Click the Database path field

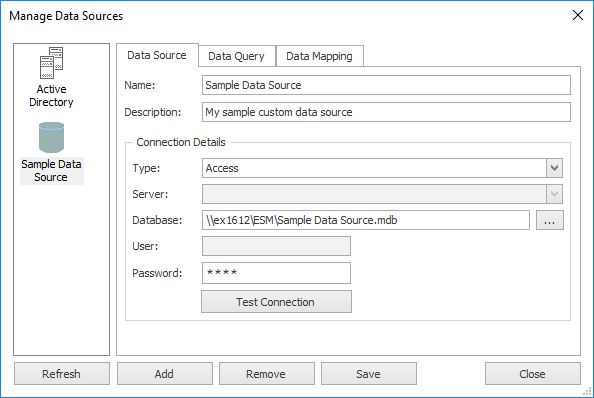366,220
